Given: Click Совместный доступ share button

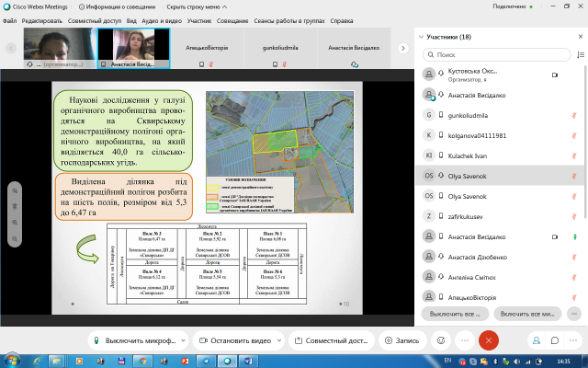Looking at the screenshot, I should click(x=333, y=339).
